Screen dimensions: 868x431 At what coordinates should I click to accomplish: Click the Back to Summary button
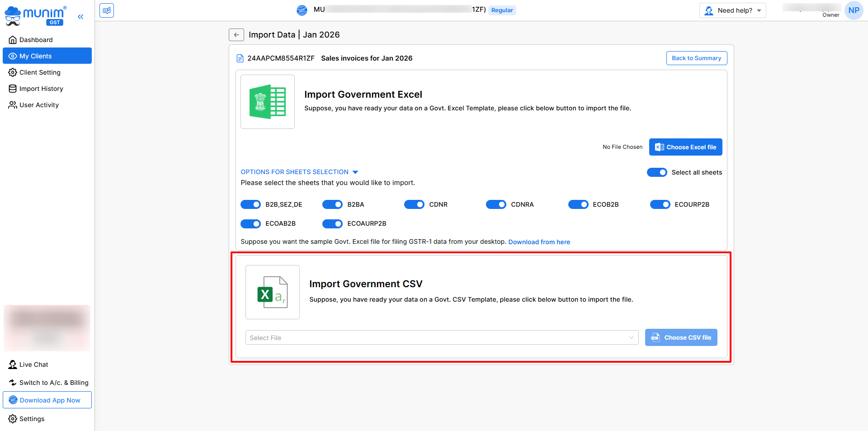tap(696, 58)
